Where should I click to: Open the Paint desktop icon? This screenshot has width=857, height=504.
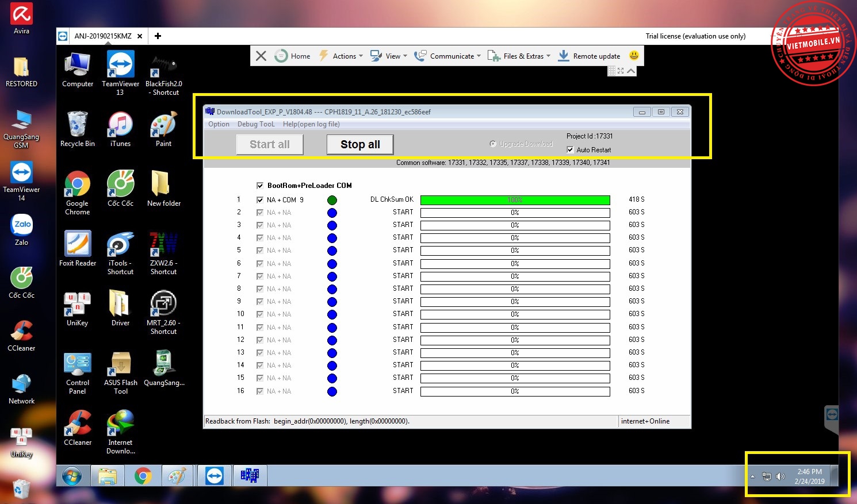[164, 129]
